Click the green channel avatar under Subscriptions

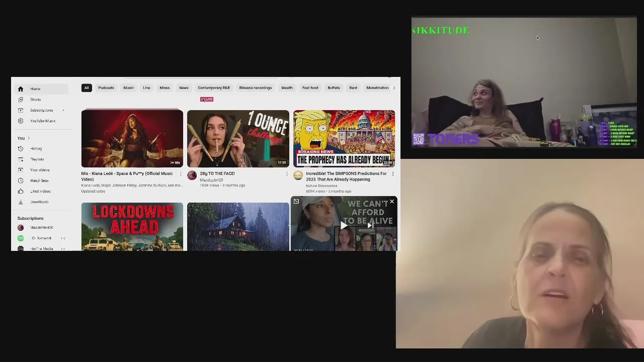coord(21,238)
